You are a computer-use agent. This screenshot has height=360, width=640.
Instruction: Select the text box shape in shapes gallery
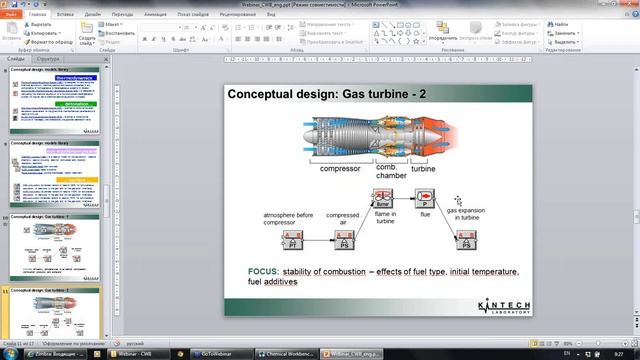(x=376, y=25)
